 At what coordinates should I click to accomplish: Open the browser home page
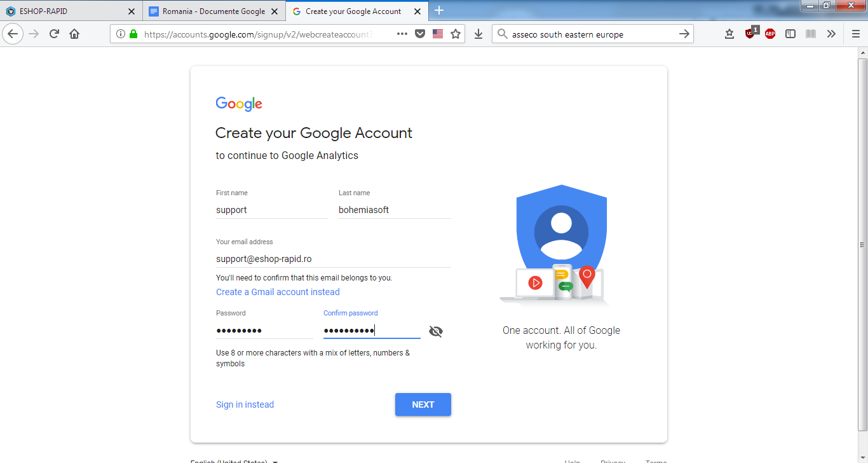(74, 34)
